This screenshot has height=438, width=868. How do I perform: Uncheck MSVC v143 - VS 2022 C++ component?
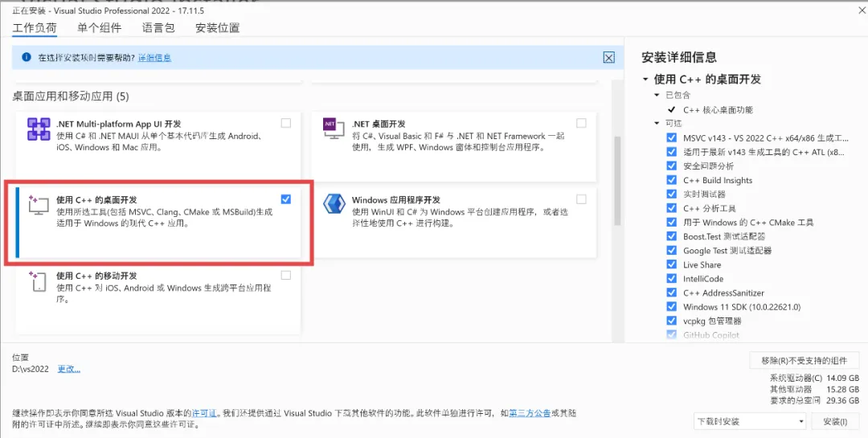[x=671, y=137]
